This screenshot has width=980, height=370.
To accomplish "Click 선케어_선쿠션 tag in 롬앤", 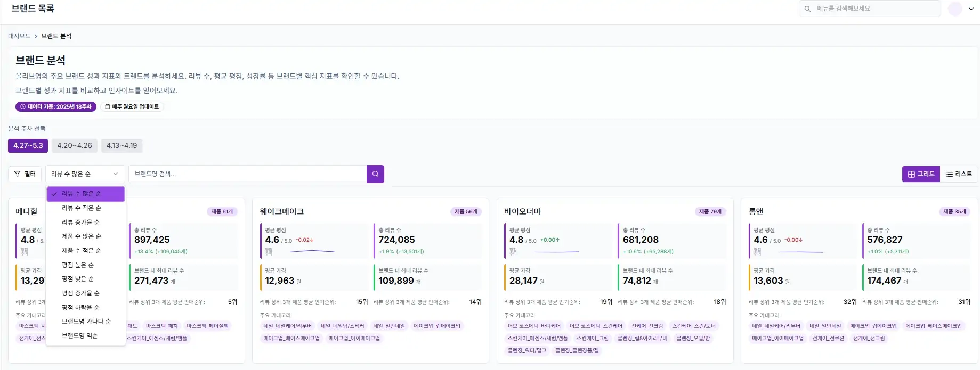I will [x=828, y=338].
